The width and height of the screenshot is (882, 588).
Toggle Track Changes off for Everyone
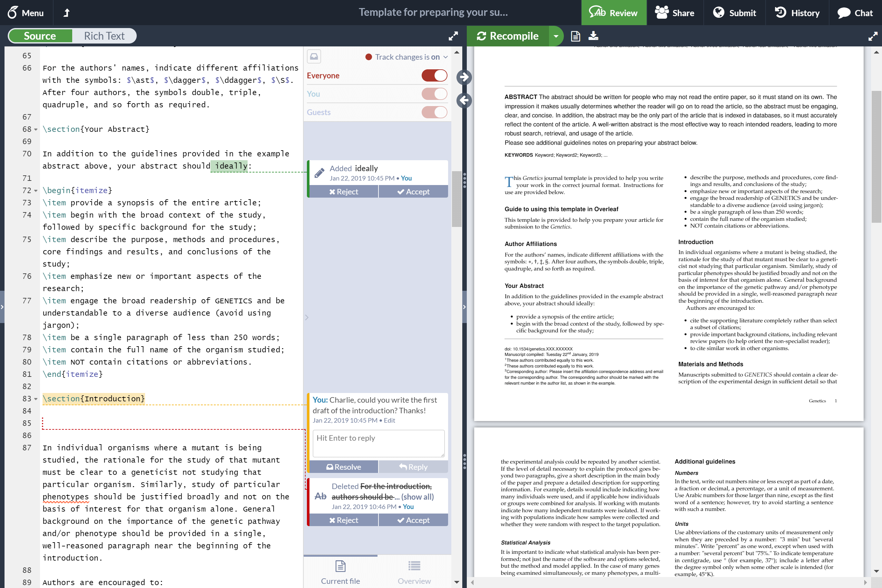435,75
